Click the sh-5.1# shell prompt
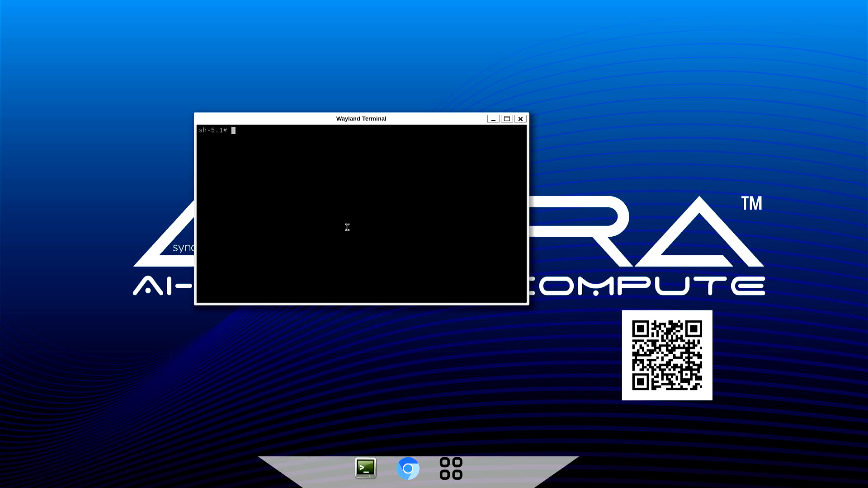The width and height of the screenshot is (868, 488). [212, 131]
